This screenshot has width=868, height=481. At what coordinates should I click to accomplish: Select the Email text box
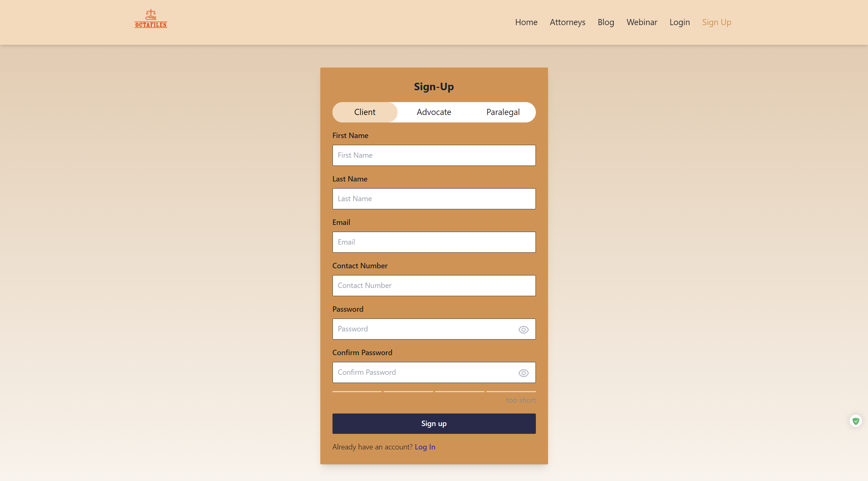434,242
